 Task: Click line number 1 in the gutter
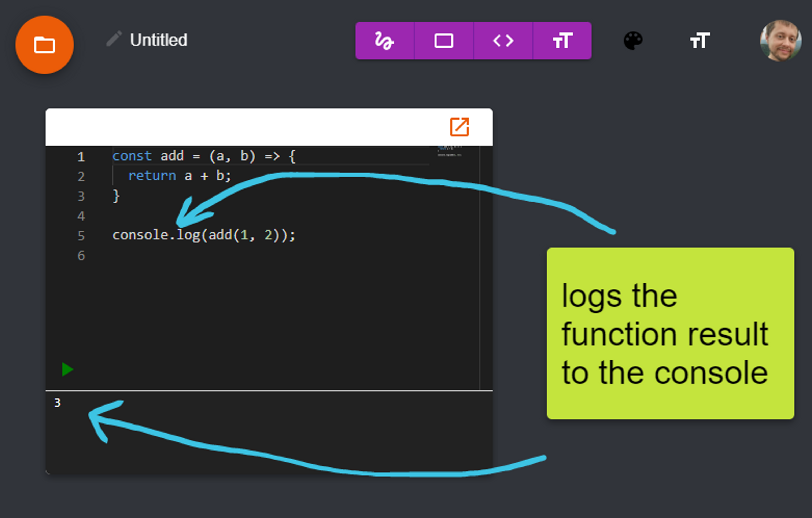[x=81, y=157]
